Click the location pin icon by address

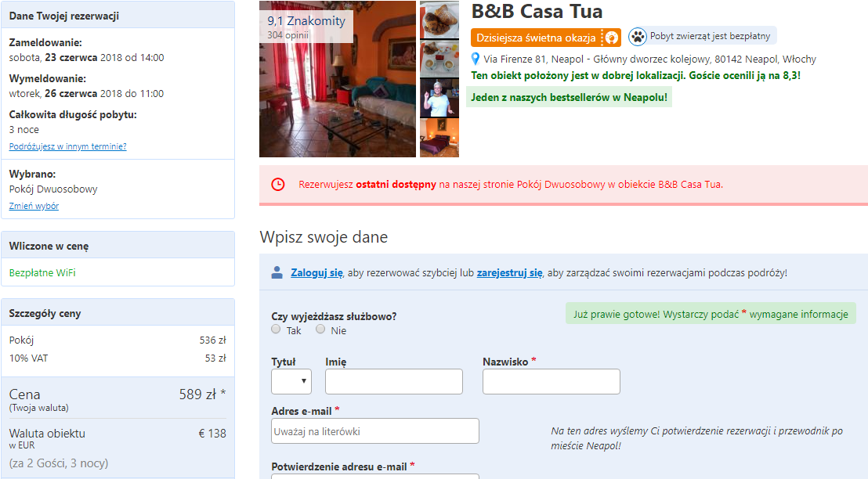[x=475, y=59]
